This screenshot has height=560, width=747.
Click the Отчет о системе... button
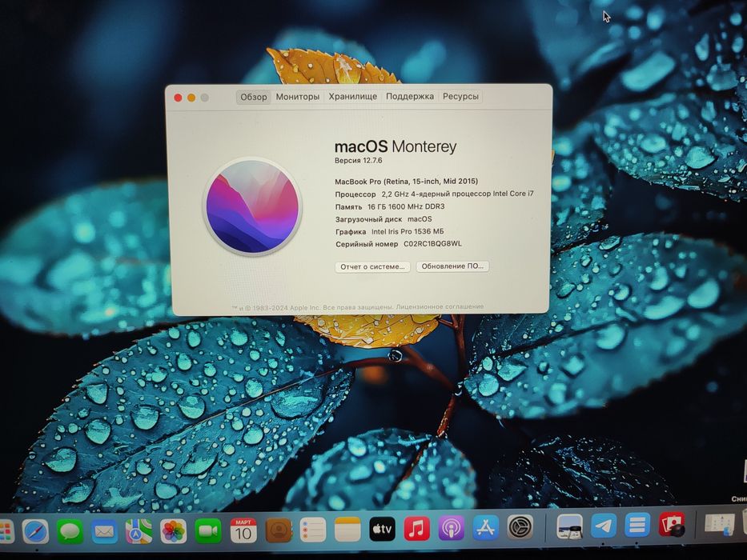pos(372,266)
